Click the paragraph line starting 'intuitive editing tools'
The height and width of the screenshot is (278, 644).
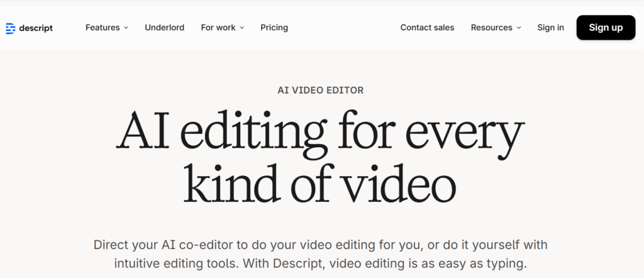pos(321,264)
